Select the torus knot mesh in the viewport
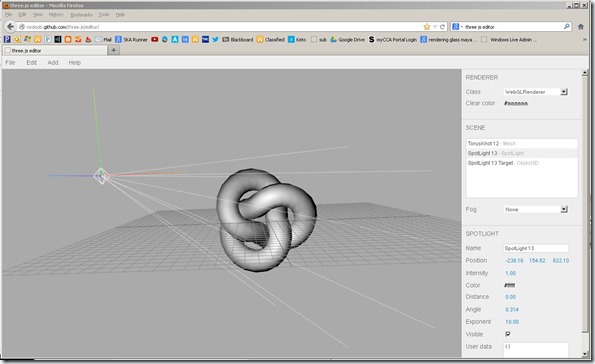 pyautogui.click(x=266, y=219)
